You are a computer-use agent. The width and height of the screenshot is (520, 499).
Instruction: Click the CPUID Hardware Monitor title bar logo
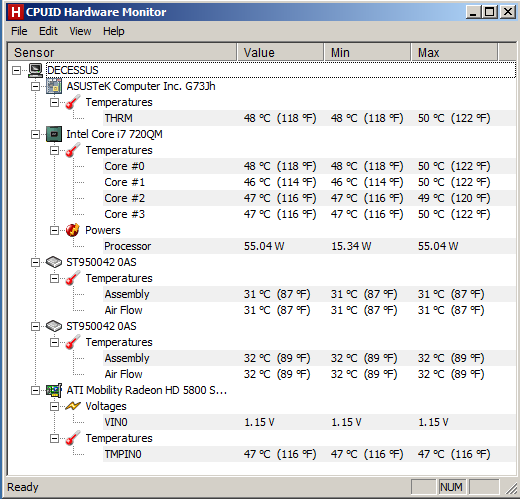coord(16,12)
